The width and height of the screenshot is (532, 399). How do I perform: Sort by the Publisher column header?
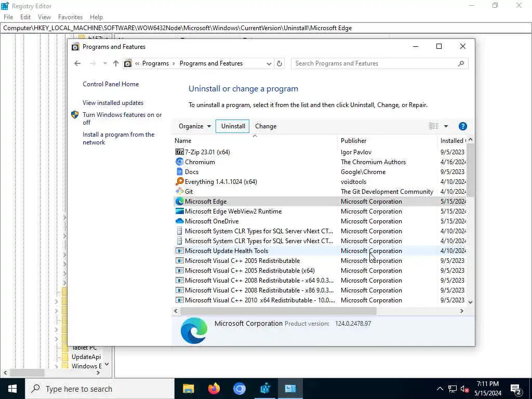pos(388,140)
